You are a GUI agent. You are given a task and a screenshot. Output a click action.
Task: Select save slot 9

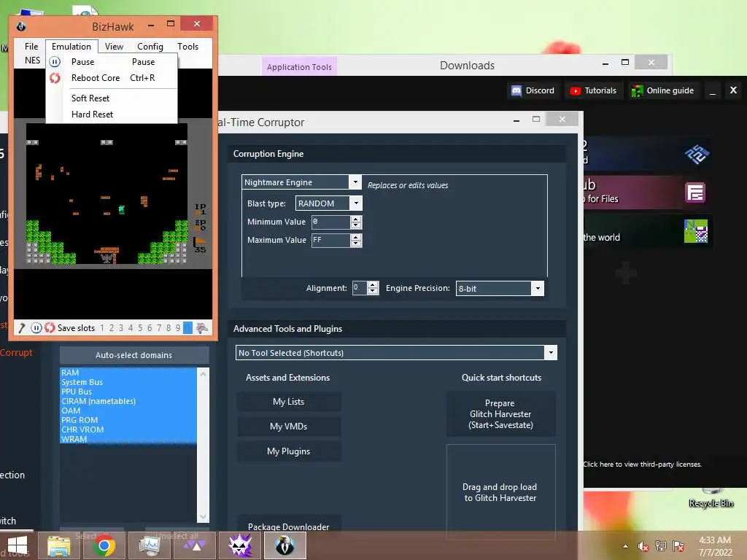(178, 328)
